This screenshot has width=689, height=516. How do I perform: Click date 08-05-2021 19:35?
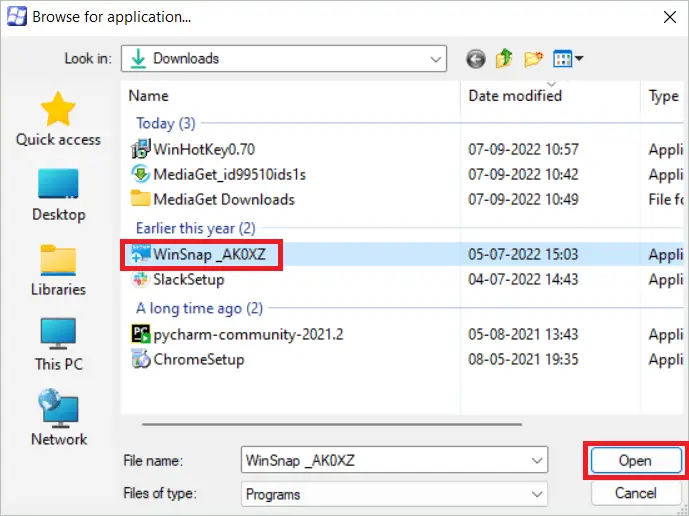click(523, 360)
